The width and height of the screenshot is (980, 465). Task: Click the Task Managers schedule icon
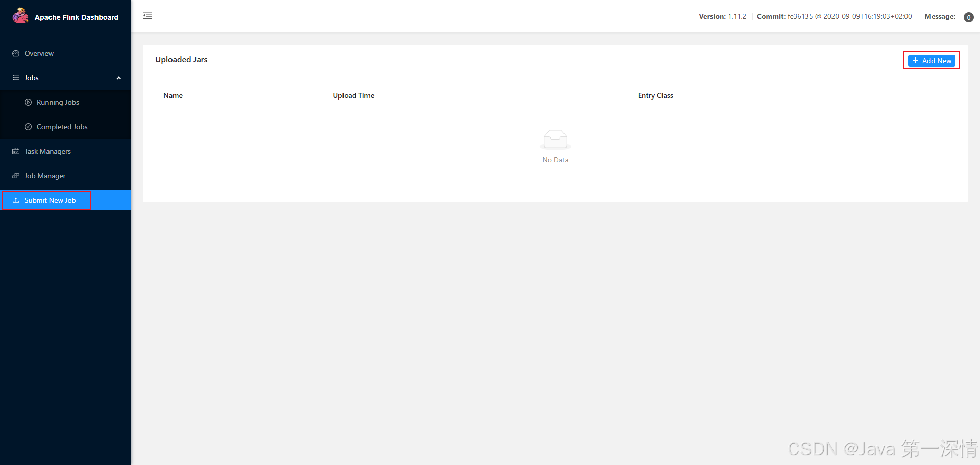[x=16, y=151]
